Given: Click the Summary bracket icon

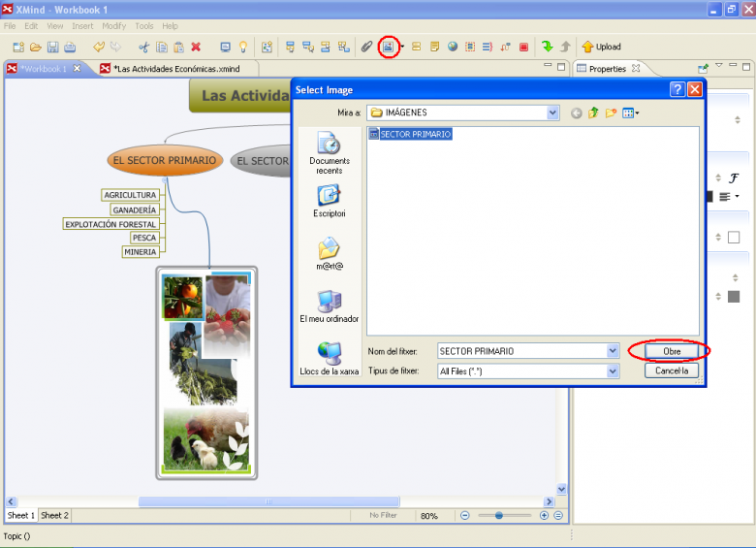Looking at the screenshot, I should click(x=488, y=47).
